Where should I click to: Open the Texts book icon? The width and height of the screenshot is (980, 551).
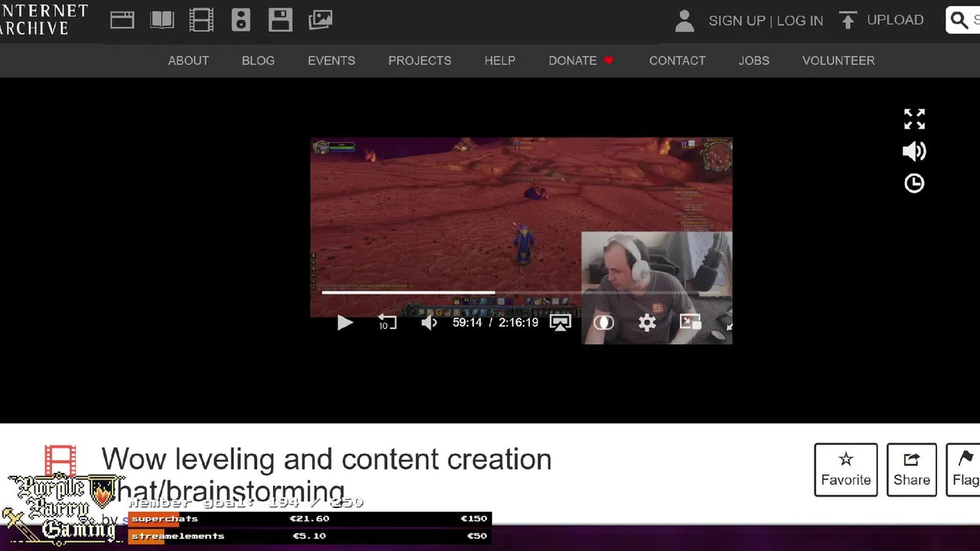[162, 20]
